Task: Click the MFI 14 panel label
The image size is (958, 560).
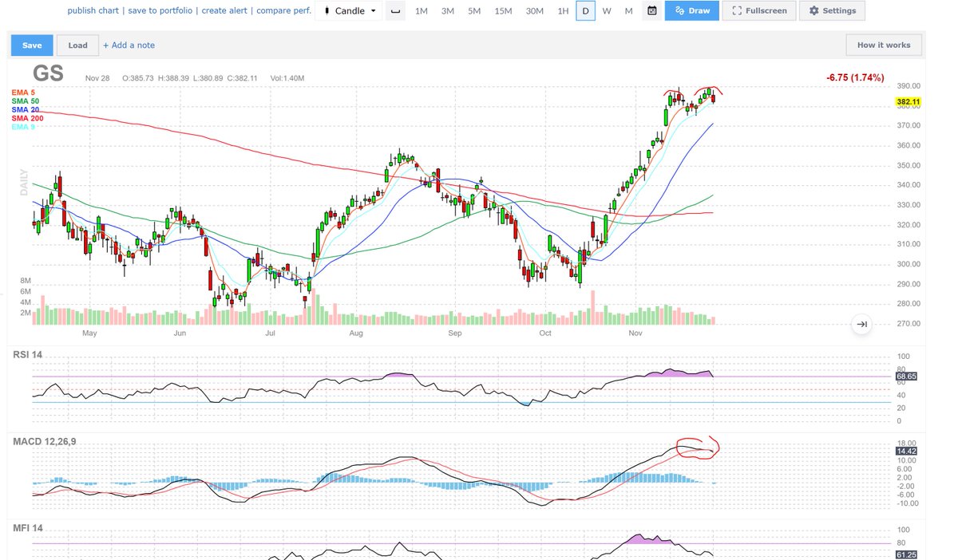Action: pos(26,528)
